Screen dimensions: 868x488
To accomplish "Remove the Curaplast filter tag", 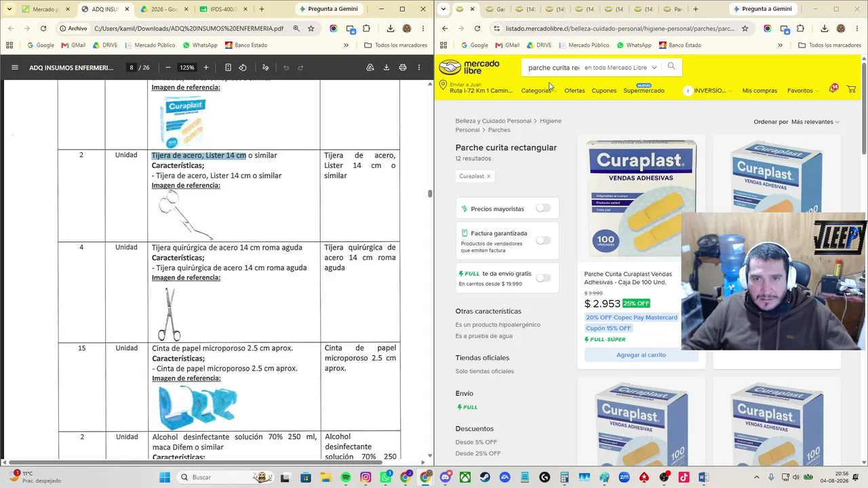I will pos(488,176).
